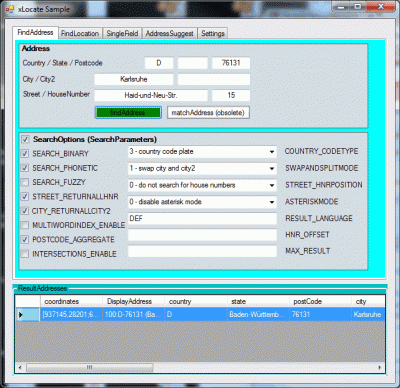
Task: Click the coordinates cell [937145,28201,6...
Action: [x=71, y=314]
